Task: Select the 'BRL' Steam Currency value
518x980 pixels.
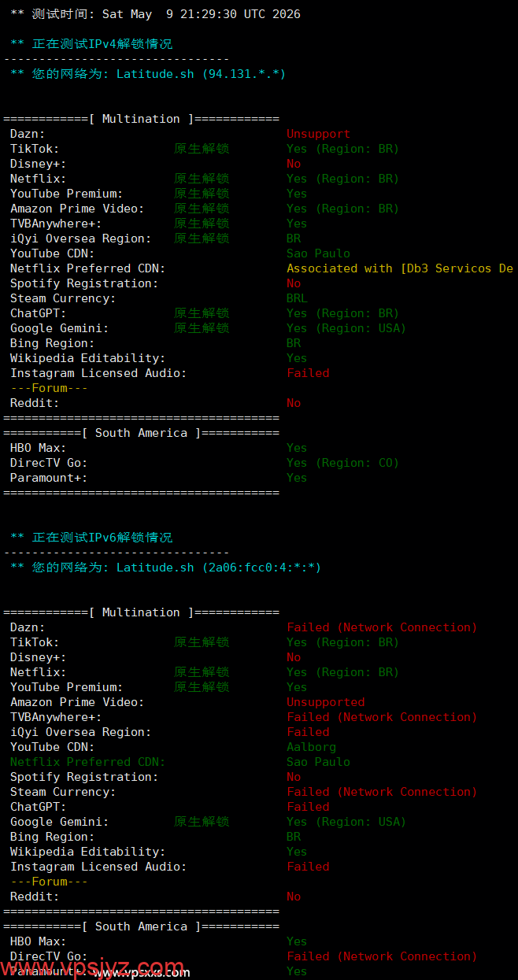Action: [x=297, y=298]
